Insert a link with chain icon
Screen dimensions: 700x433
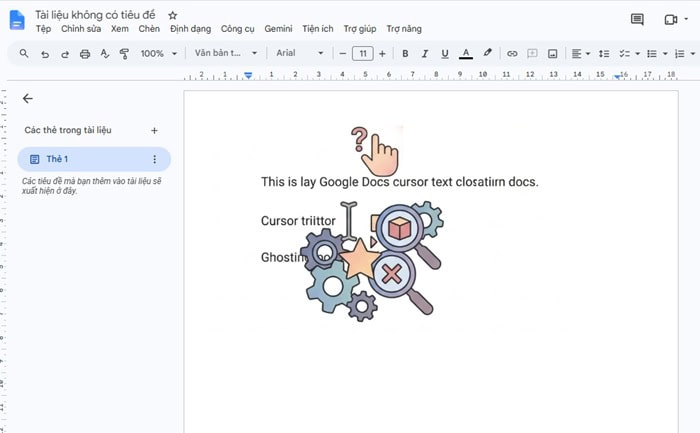(x=512, y=54)
